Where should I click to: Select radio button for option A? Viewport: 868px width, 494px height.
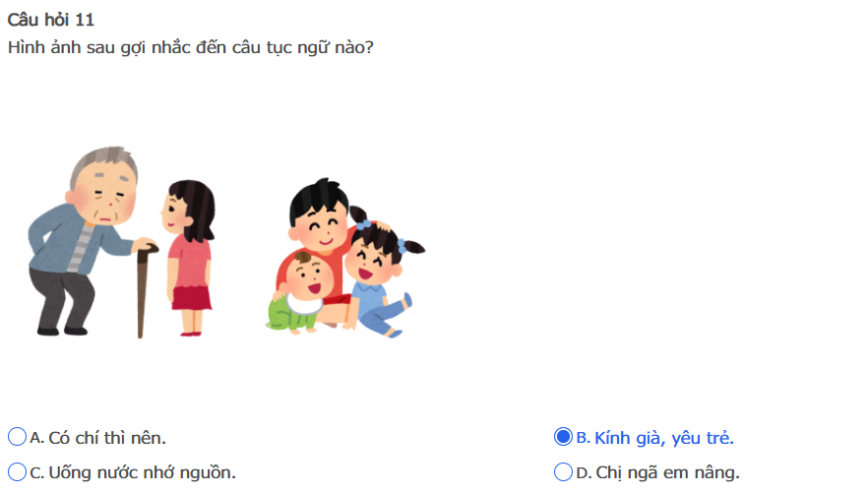point(17,437)
